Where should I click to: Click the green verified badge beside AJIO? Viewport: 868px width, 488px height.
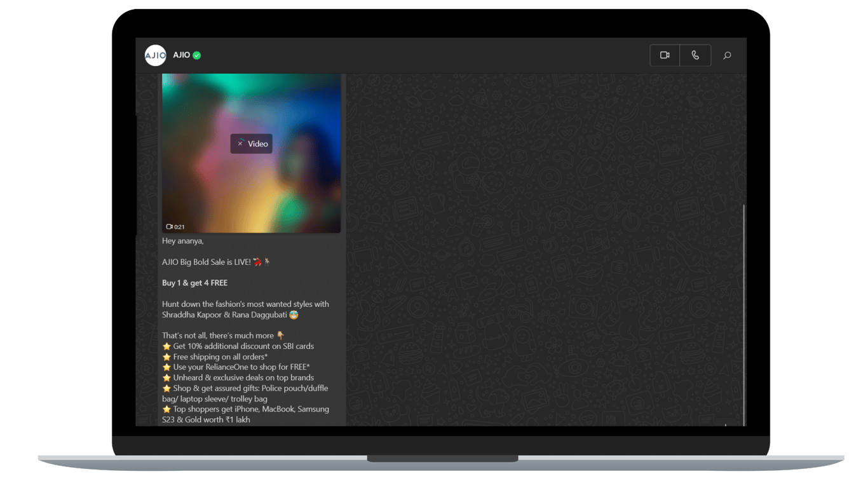pyautogui.click(x=197, y=55)
